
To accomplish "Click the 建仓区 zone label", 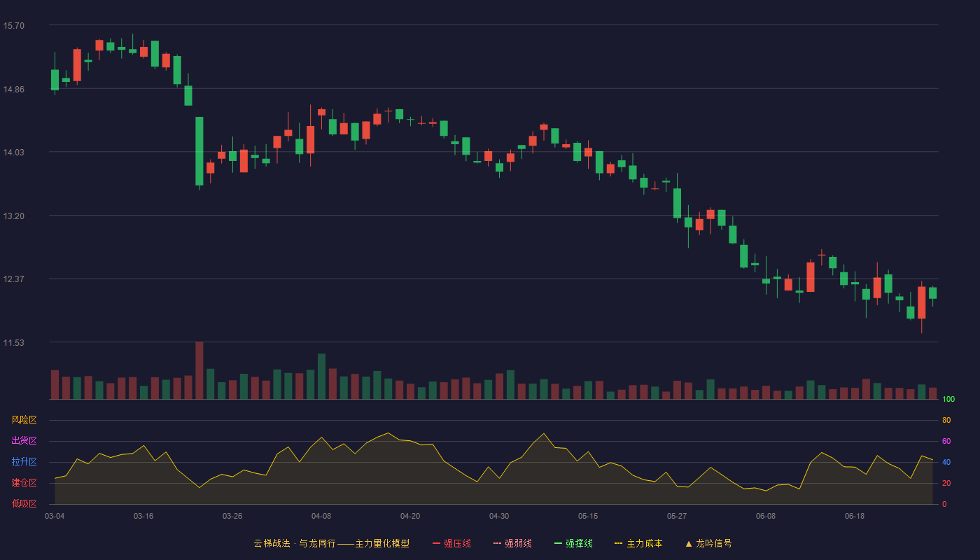I will point(24,483).
